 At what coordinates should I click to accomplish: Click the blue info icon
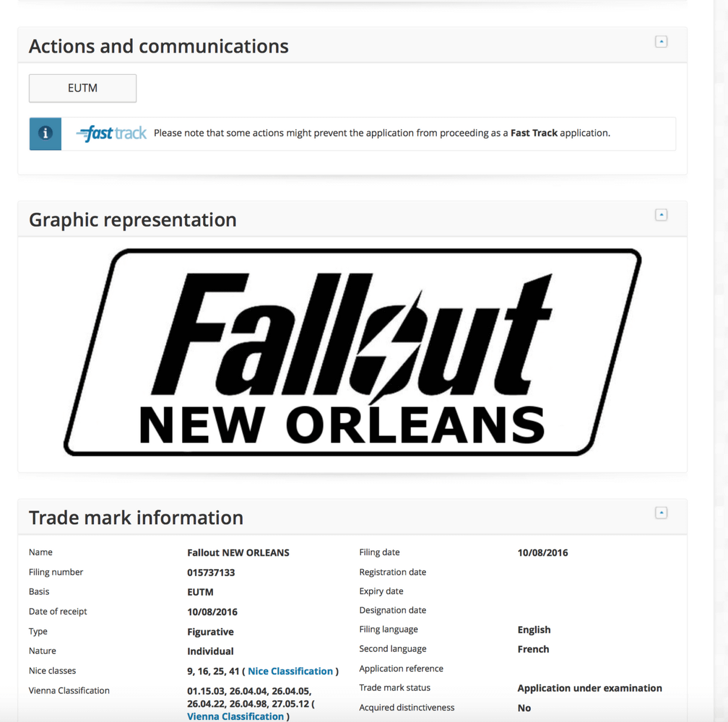click(x=45, y=133)
